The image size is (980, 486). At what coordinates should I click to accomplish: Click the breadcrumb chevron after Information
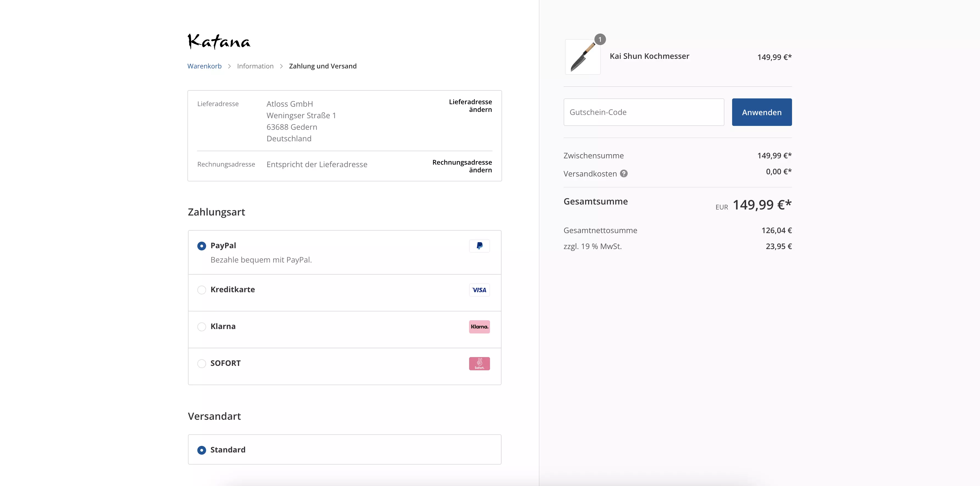(281, 66)
